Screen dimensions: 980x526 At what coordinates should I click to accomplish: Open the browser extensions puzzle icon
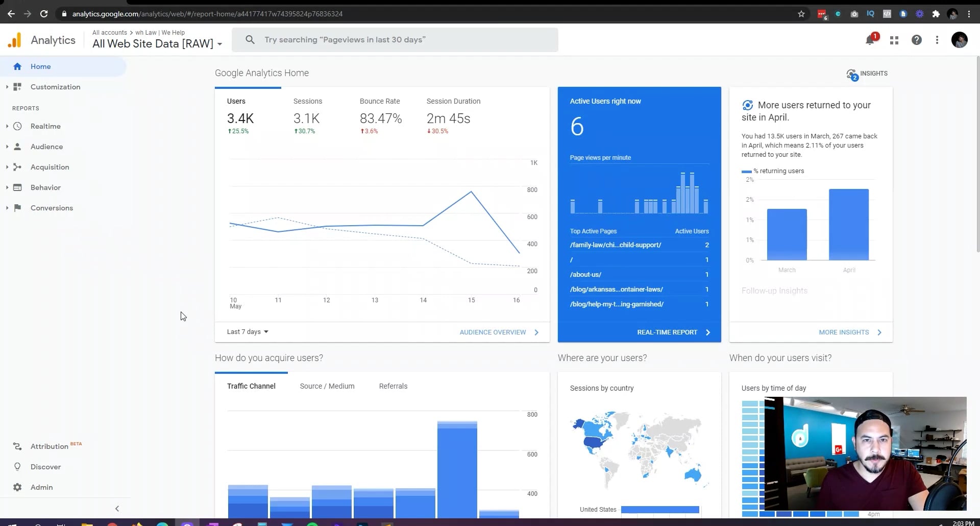tap(936, 14)
